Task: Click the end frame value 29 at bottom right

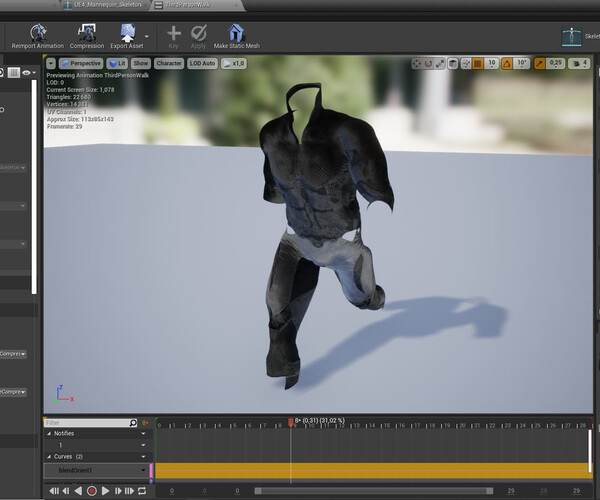Action: (576, 491)
